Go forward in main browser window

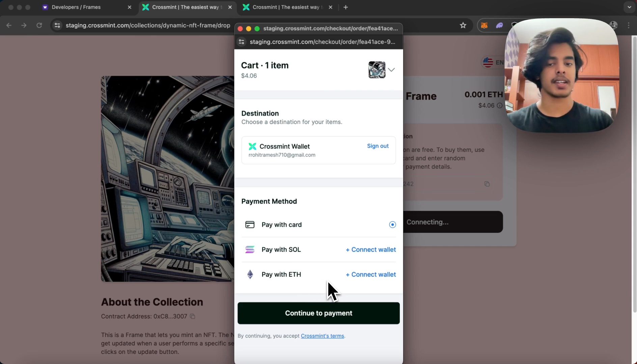(x=24, y=25)
